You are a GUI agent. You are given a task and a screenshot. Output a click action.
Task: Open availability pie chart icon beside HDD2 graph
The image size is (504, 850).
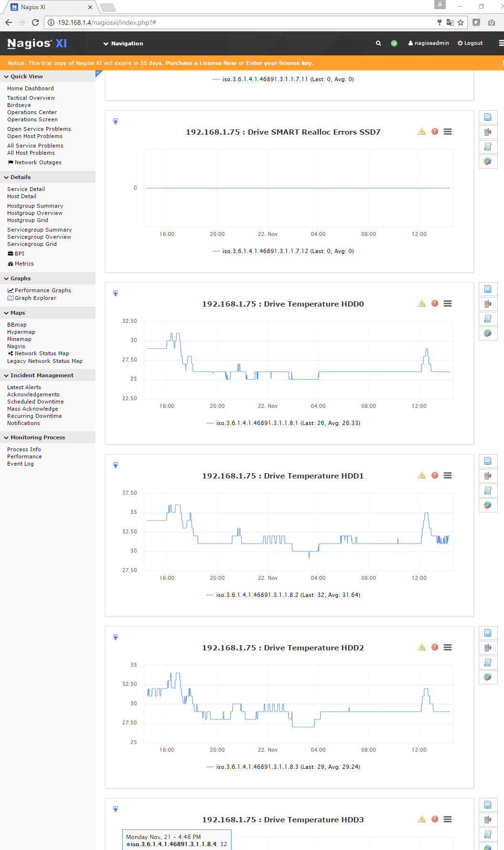[x=488, y=678]
